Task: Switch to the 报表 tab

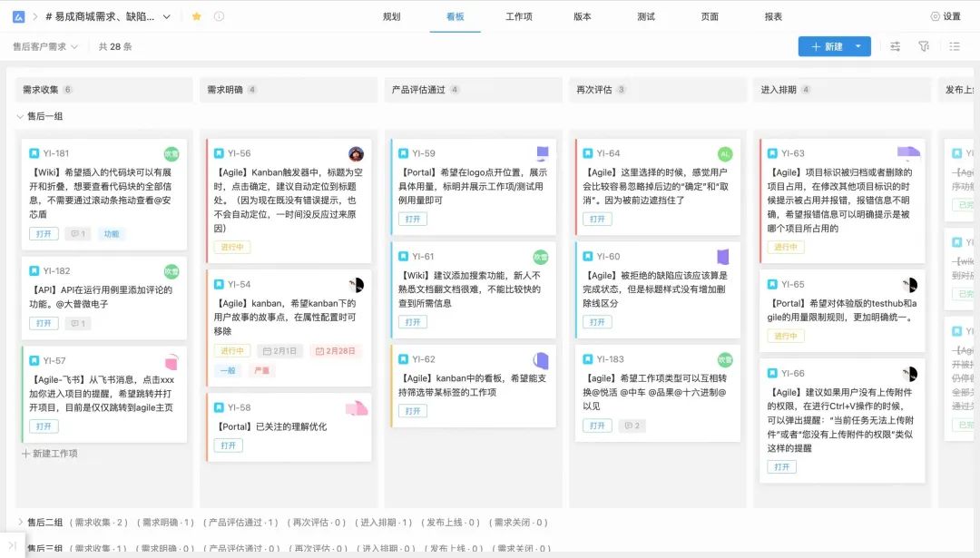Action: point(773,17)
